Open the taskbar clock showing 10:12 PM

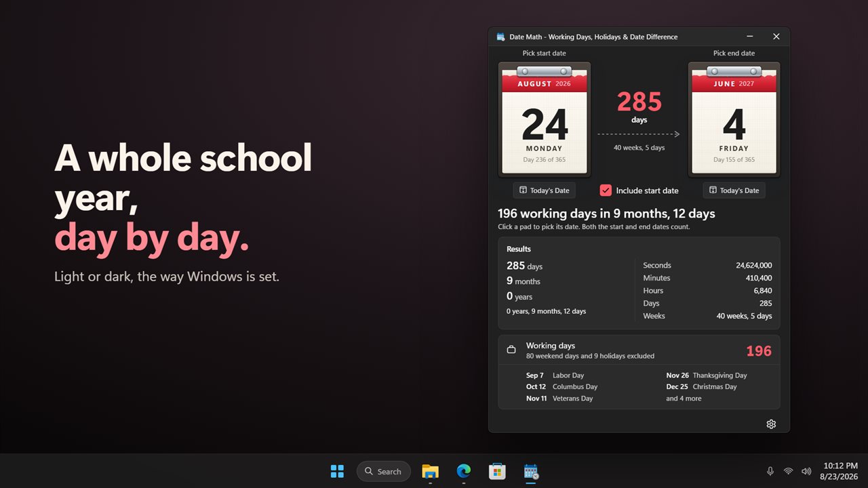840,471
